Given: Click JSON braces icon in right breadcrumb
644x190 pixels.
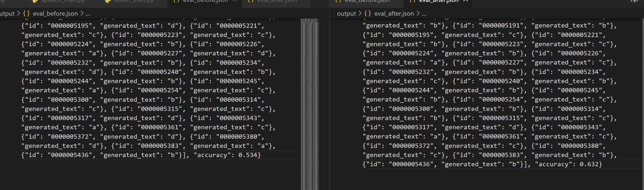Looking at the screenshot, I should [368, 13].
